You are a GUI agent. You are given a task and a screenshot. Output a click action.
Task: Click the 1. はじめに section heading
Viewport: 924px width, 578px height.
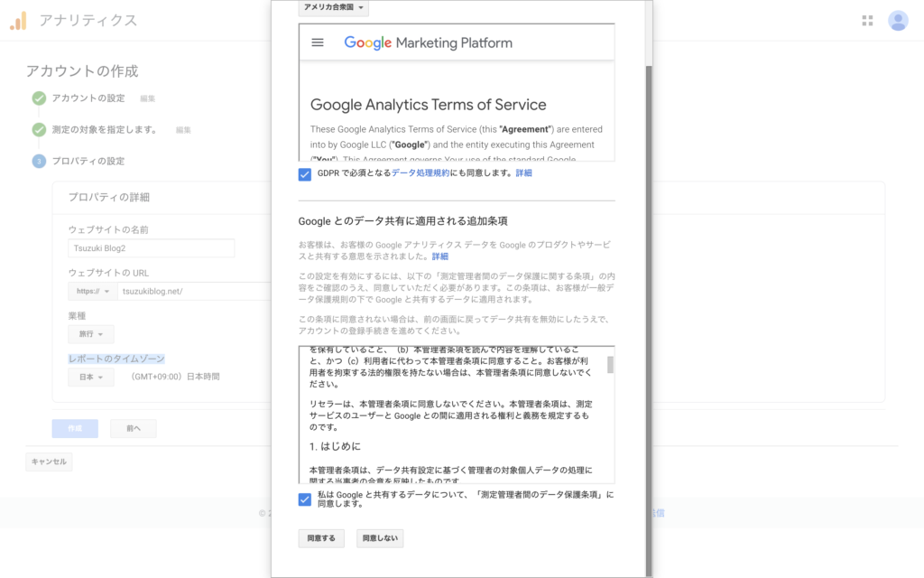click(335, 446)
